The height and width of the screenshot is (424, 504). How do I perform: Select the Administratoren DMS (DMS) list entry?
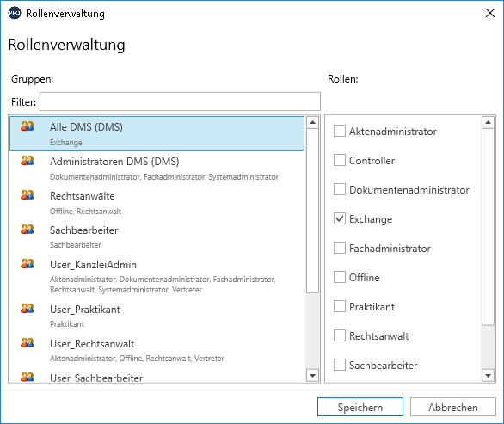coord(157,168)
